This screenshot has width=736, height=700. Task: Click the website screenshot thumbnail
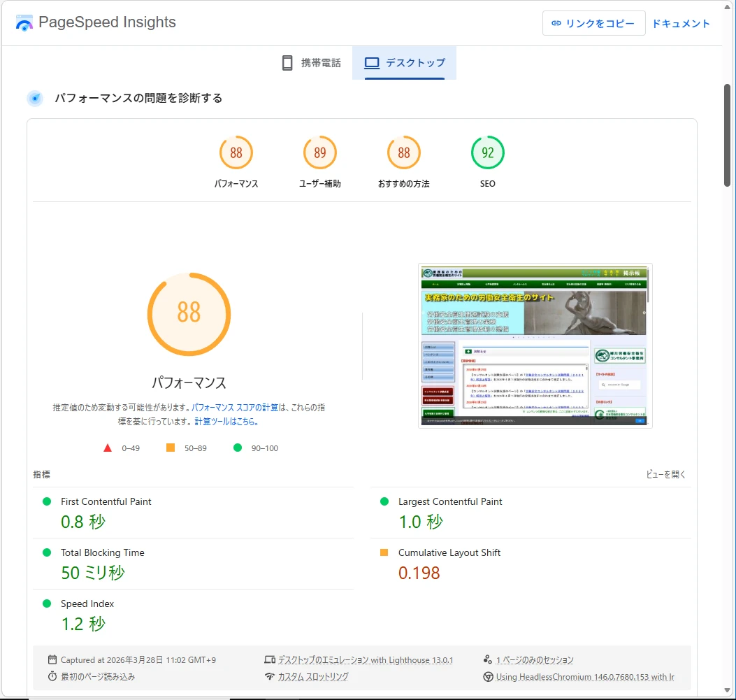click(535, 345)
